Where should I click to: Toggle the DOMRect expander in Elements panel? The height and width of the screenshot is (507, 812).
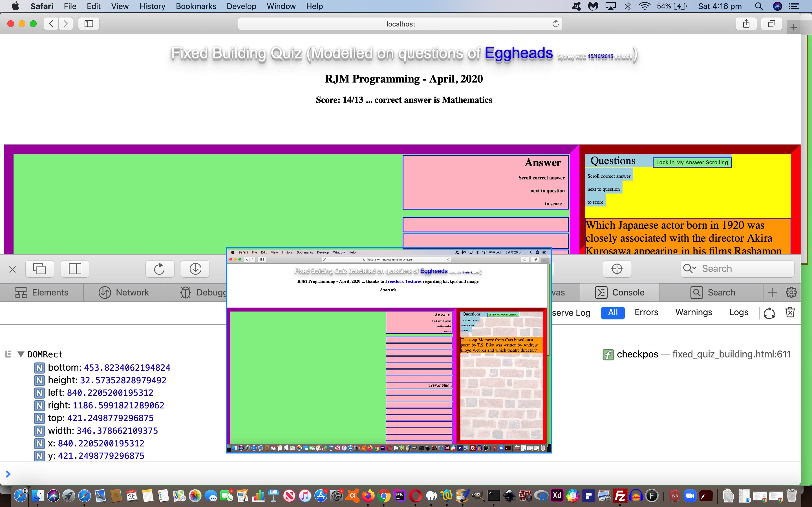[x=21, y=354]
